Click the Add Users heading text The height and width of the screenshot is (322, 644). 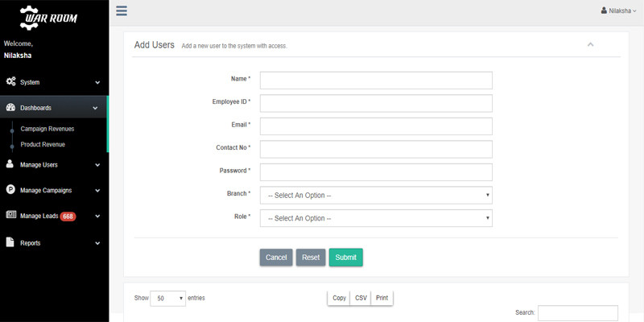[155, 45]
